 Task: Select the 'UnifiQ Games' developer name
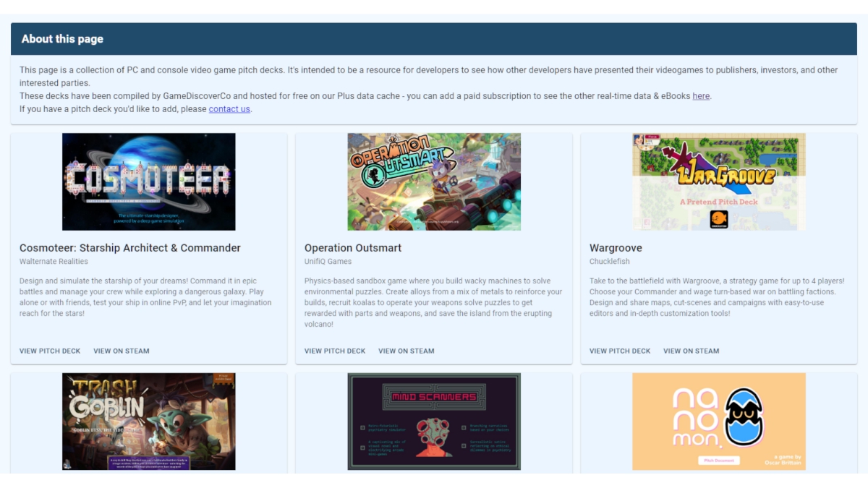pyautogui.click(x=328, y=262)
